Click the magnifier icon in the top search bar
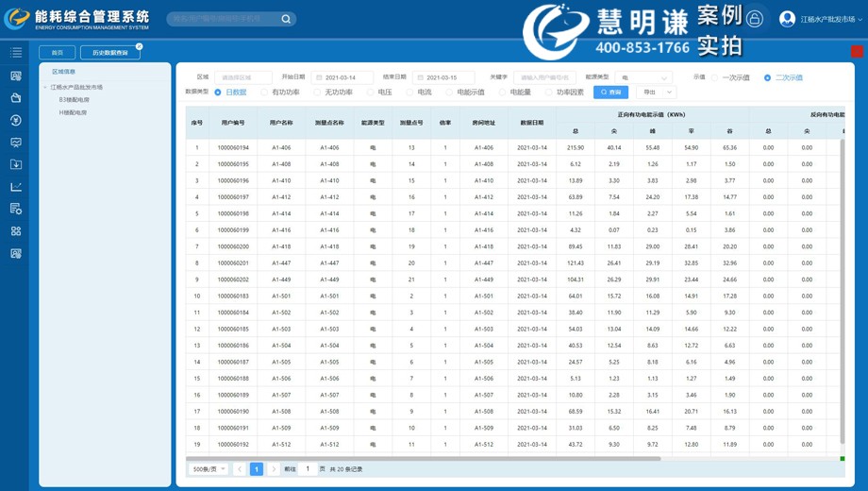Screen dimensions: 868x491 point(286,19)
